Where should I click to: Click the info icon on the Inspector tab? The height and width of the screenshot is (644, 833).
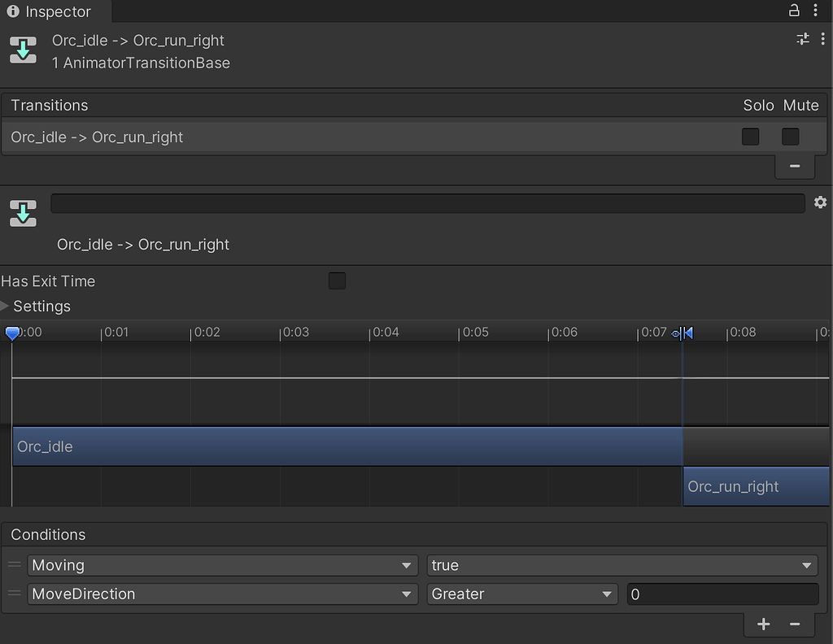tap(12, 11)
